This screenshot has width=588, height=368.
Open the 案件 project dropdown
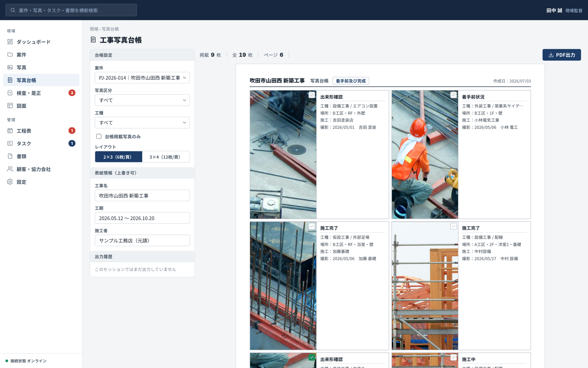coord(142,78)
